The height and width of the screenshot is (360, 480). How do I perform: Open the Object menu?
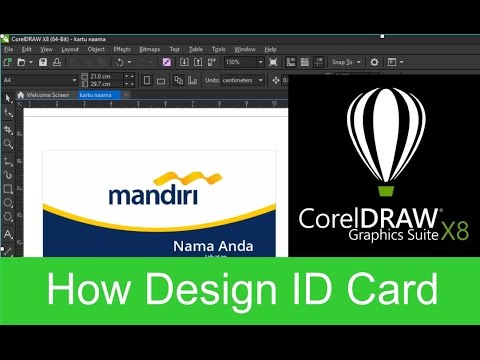point(96,49)
